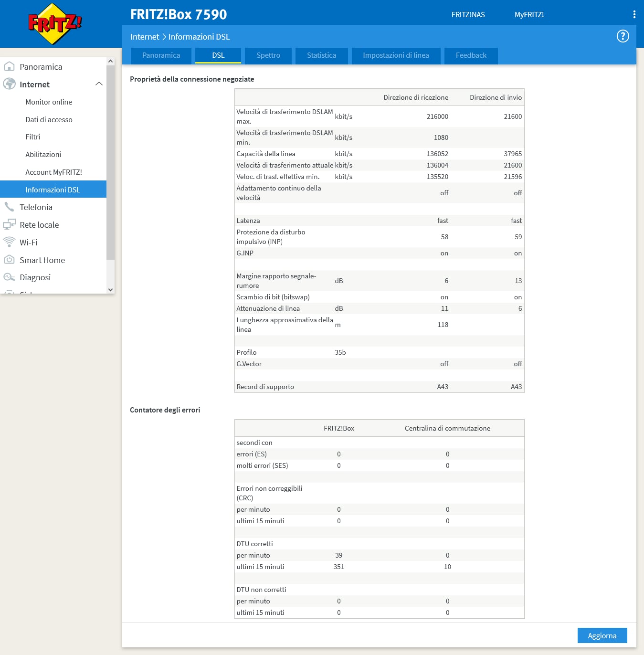Open the MyFRITZ! link in header
Screen dimensions: 644x655
click(529, 15)
